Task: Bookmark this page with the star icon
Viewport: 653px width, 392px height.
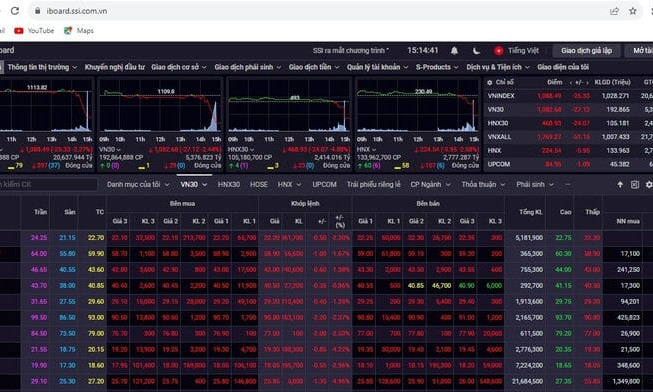Action: tap(633, 11)
